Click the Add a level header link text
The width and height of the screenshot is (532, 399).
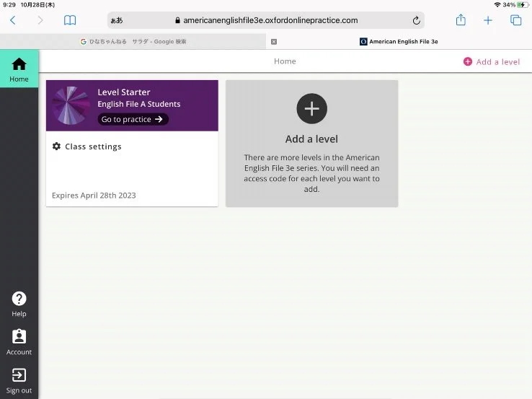click(497, 62)
